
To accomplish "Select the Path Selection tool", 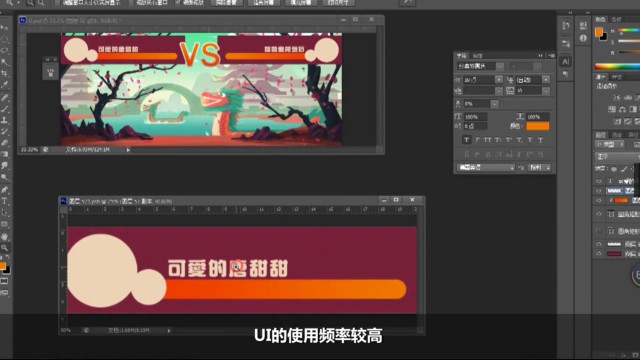I will pos(4,213).
